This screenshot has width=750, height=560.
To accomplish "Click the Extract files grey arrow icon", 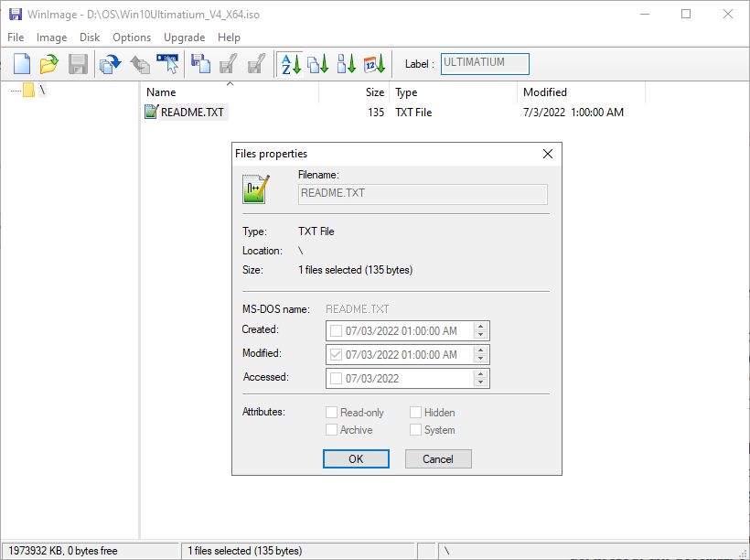I will click(139, 64).
